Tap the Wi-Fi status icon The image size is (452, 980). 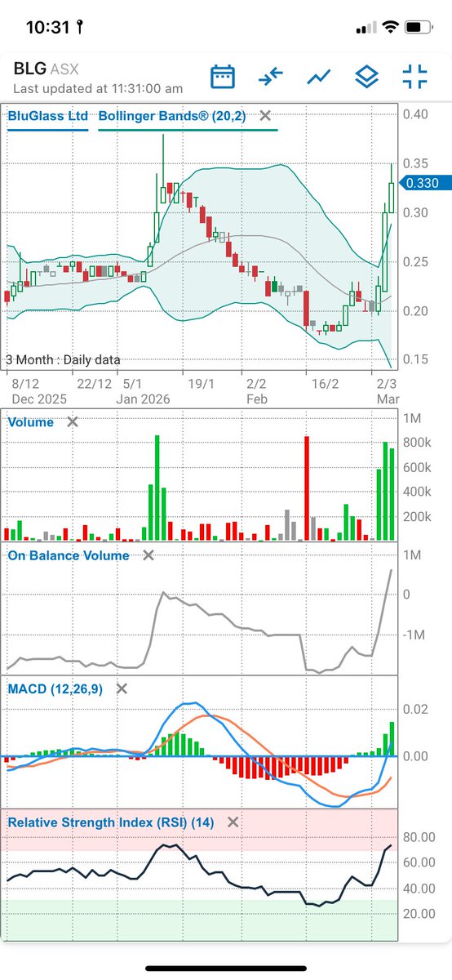389,27
